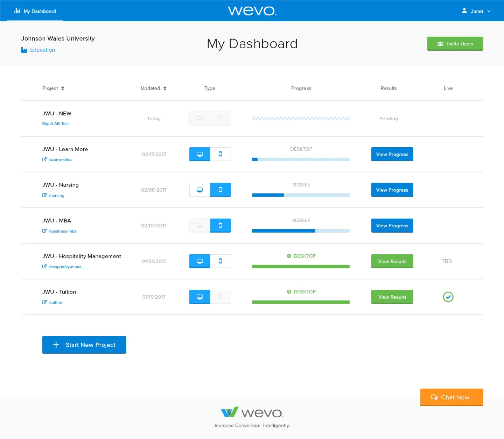Click the JWU - NEW striped progress bar

(x=301, y=119)
